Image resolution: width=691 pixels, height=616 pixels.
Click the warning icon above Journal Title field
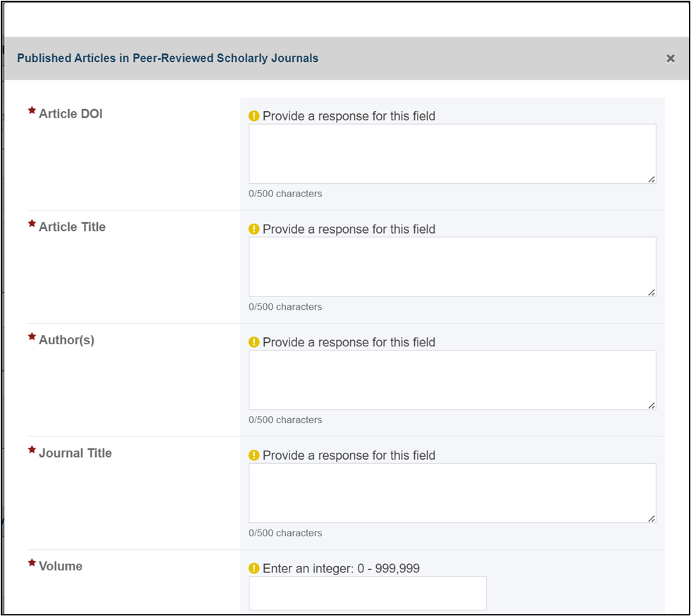(x=254, y=455)
